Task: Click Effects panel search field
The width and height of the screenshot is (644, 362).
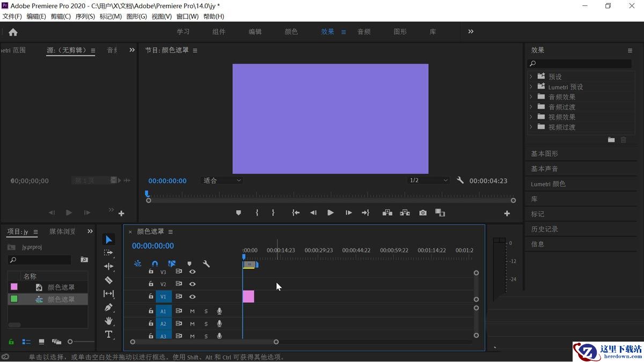Action: [580, 64]
